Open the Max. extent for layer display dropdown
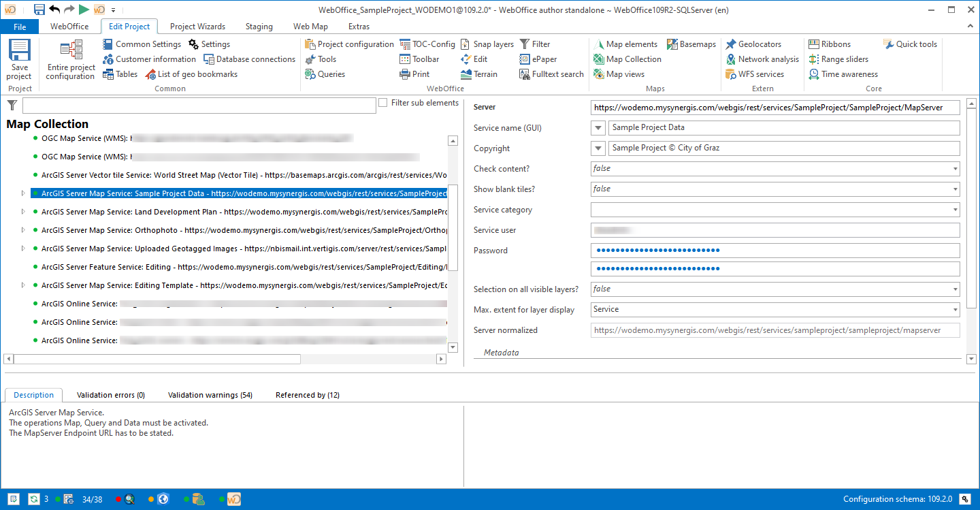 point(955,309)
